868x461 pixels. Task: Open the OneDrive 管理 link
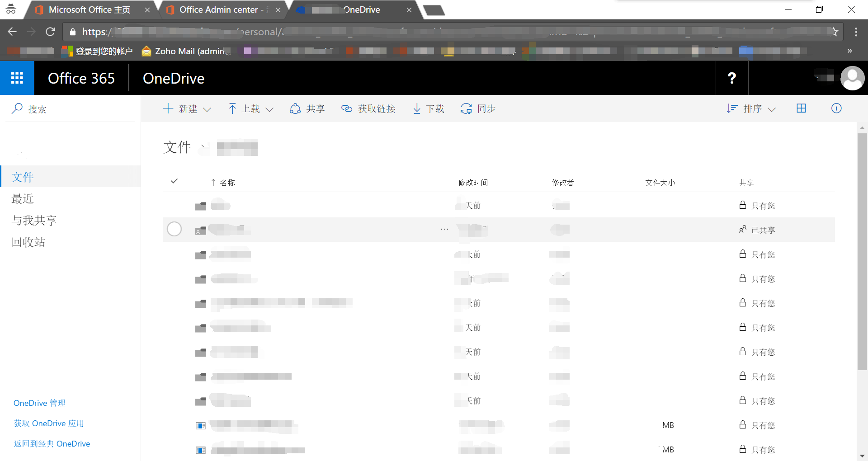point(39,403)
